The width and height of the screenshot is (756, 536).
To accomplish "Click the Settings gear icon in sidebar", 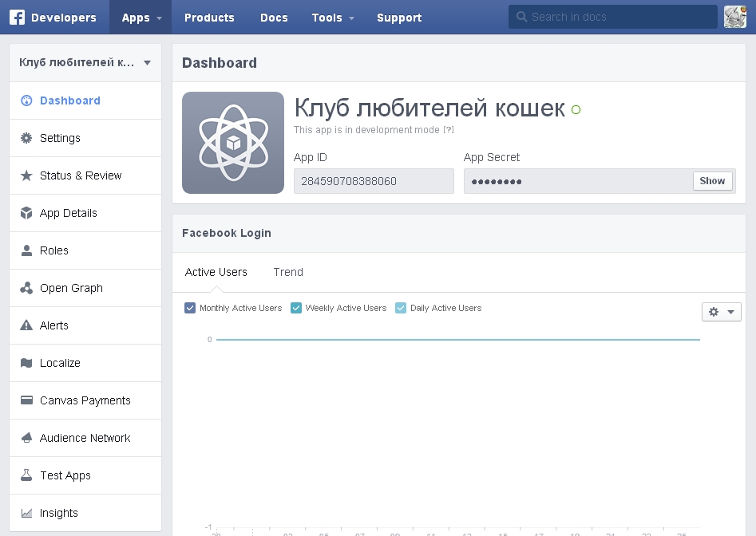I will [x=26, y=138].
